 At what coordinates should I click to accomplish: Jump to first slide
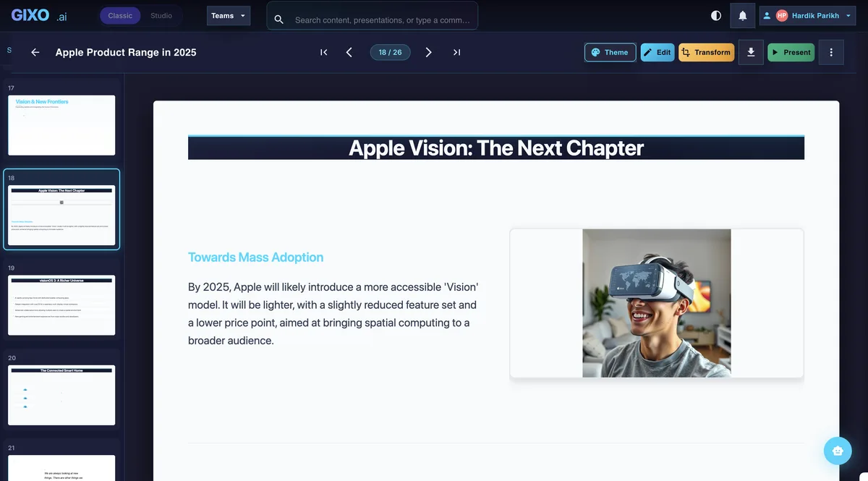coord(323,52)
